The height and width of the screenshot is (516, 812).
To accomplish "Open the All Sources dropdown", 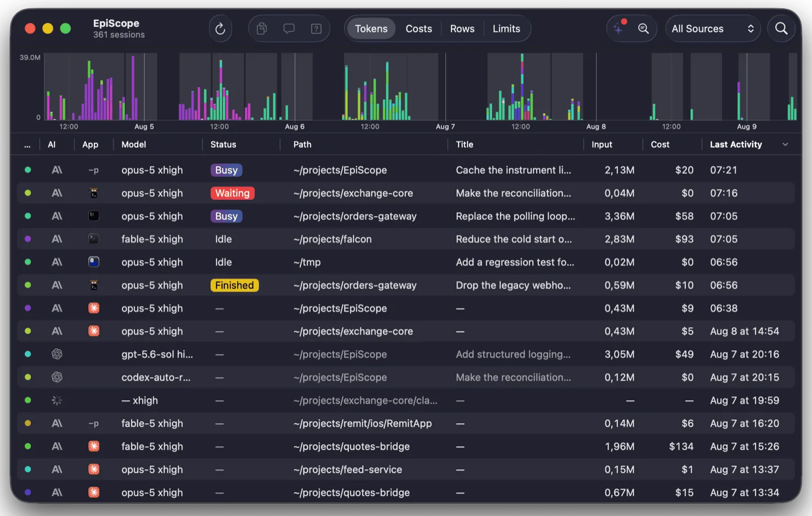I will click(x=713, y=29).
